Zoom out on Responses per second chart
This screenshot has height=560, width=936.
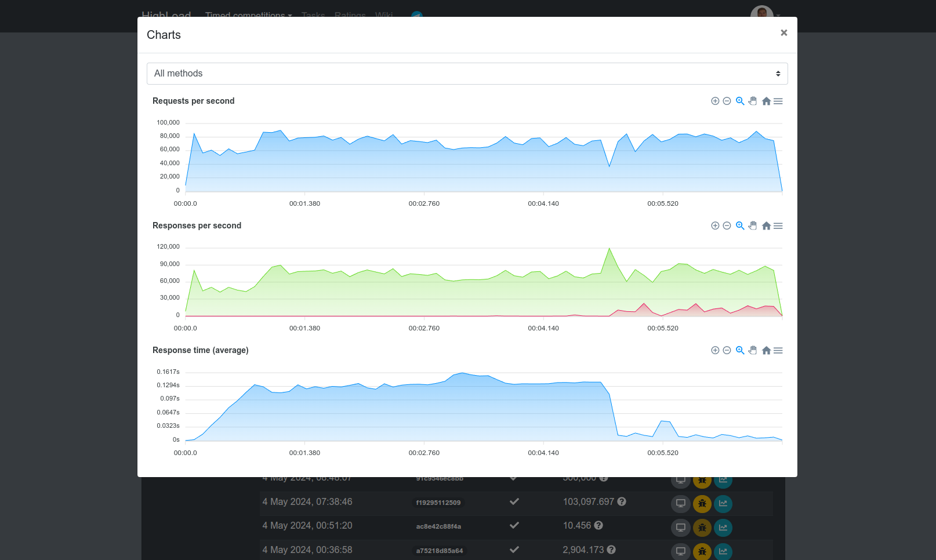pyautogui.click(x=727, y=226)
